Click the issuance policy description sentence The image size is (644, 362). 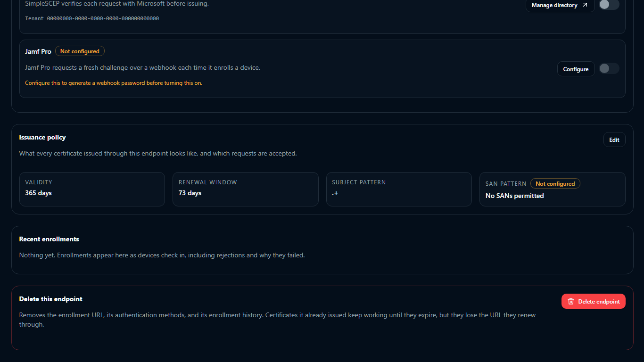tap(158, 153)
